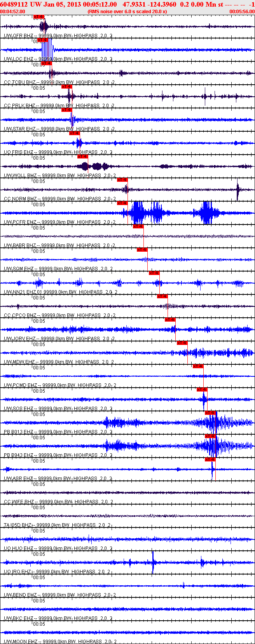Select the UW.ASR EHZ station label
Image resolution: width=255 pixels, height=644 pixels.
pyautogui.click(x=58, y=479)
